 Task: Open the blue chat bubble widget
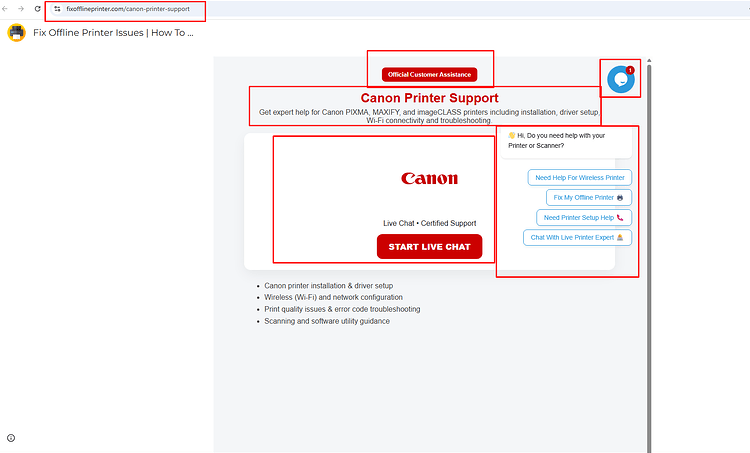click(621, 79)
